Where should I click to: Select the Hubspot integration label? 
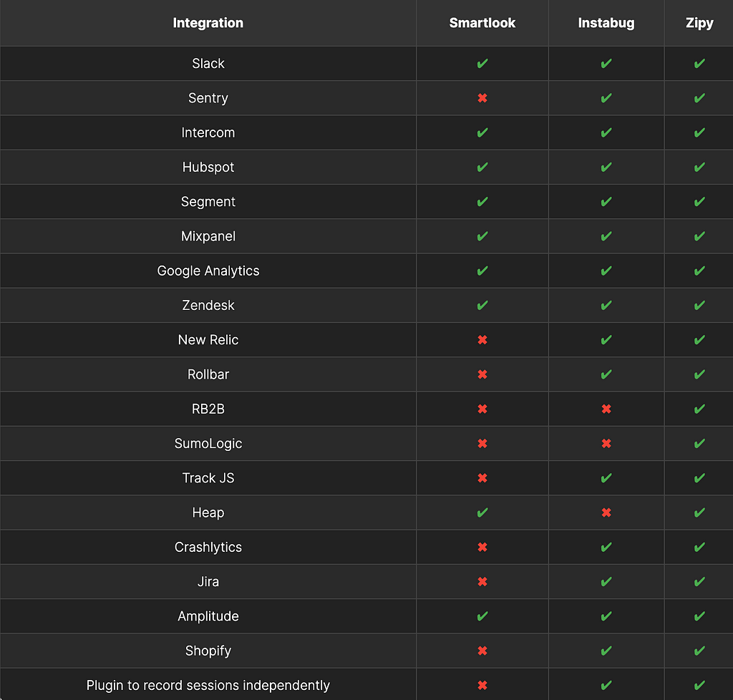(x=208, y=167)
